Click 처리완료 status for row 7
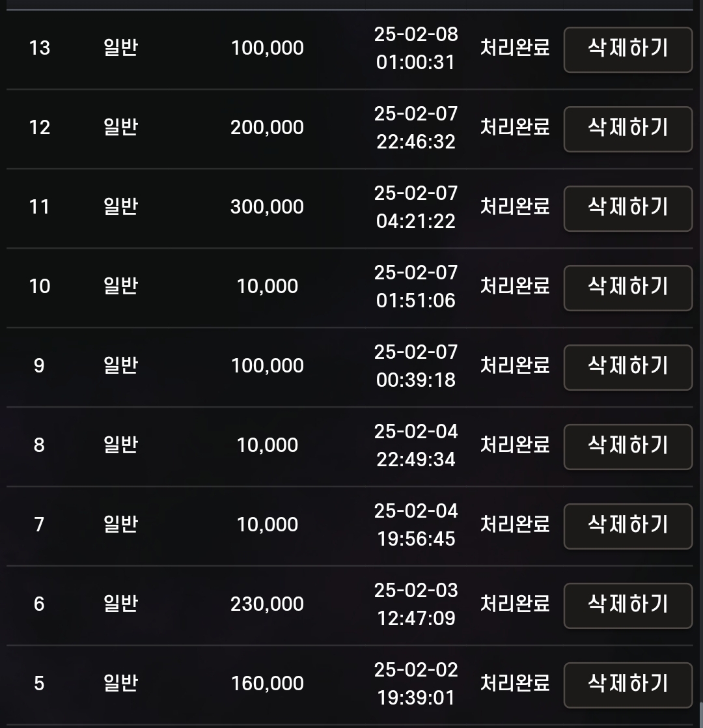Viewport: 703px width, 728px height. click(x=515, y=524)
